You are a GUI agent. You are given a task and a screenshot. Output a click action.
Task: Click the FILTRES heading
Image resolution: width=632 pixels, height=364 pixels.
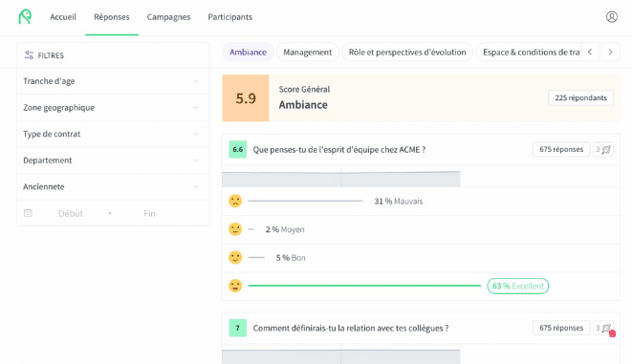[51, 55]
